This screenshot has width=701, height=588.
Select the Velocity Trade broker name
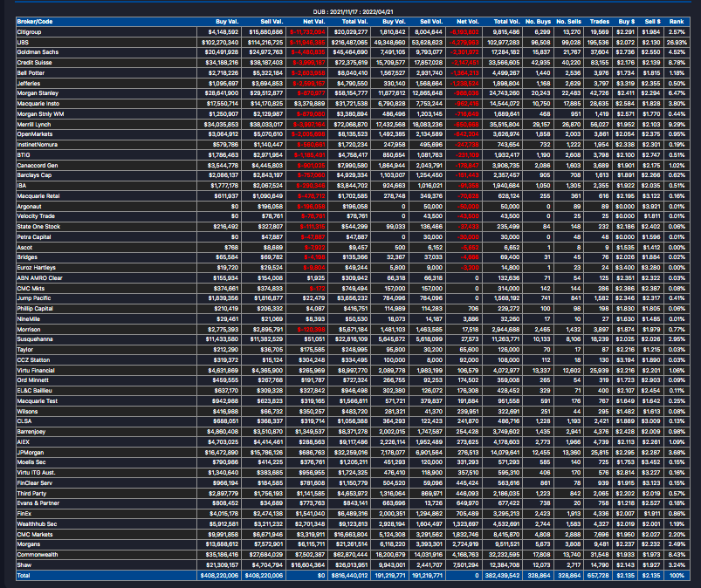(x=36, y=216)
